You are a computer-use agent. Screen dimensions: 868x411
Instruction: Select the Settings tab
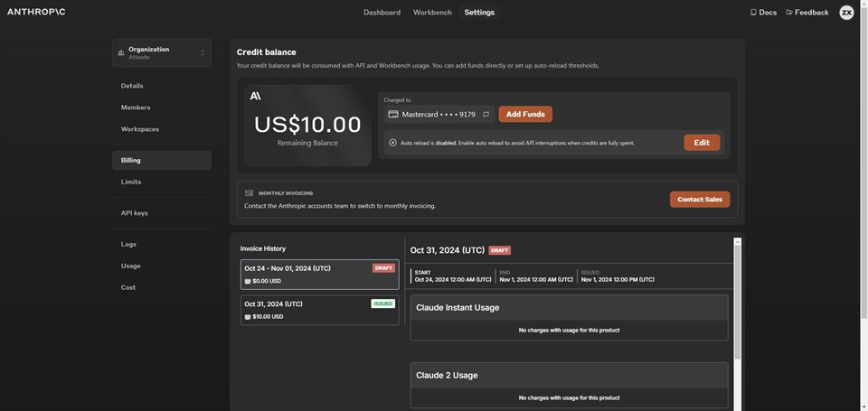point(479,12)
